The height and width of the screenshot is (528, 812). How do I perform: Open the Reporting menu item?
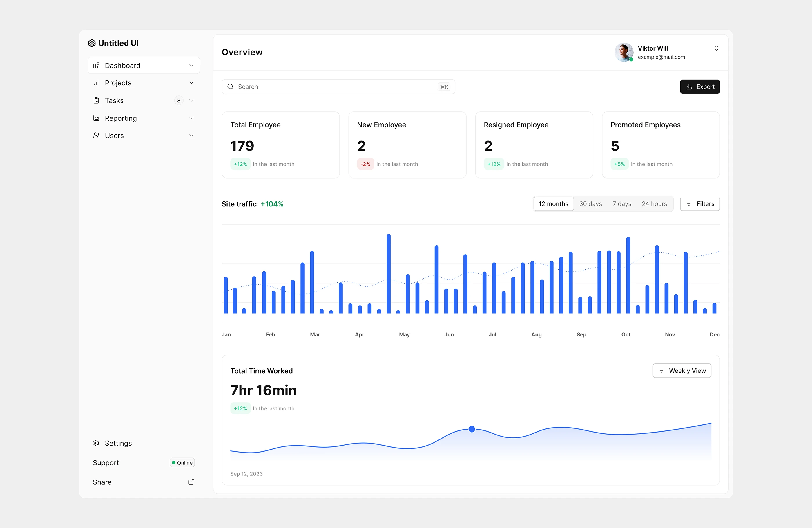pyautogui.click(x=144, y=118)
